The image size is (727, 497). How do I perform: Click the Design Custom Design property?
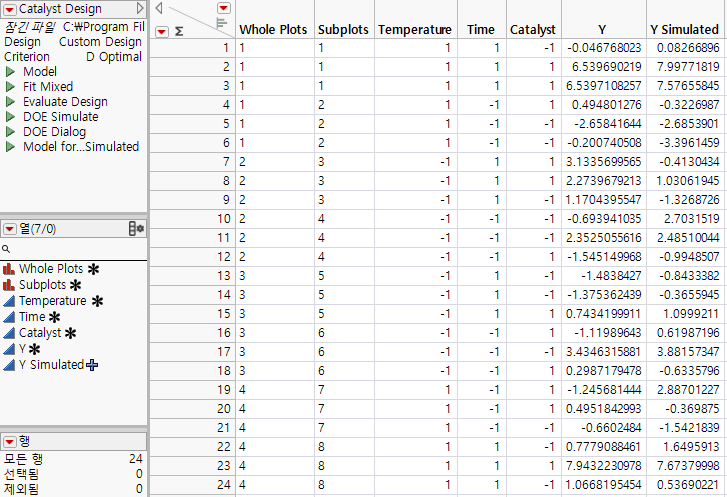73,42
